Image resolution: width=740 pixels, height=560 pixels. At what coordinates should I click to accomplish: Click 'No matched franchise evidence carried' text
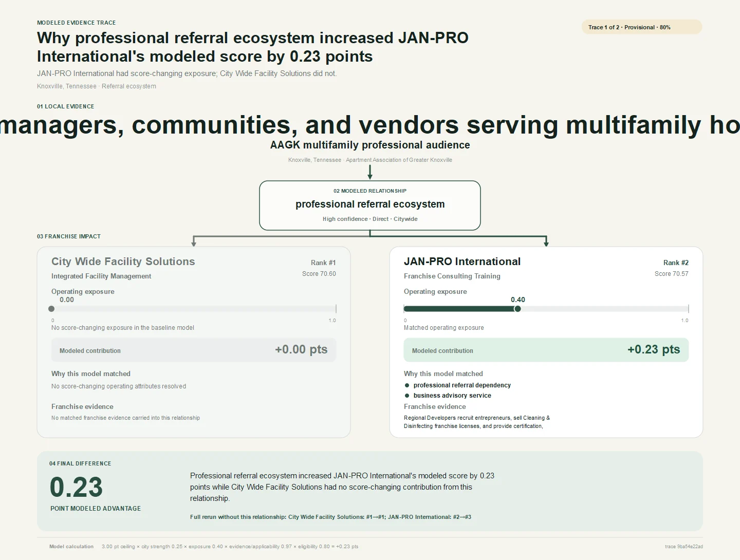tap(125, 418)
